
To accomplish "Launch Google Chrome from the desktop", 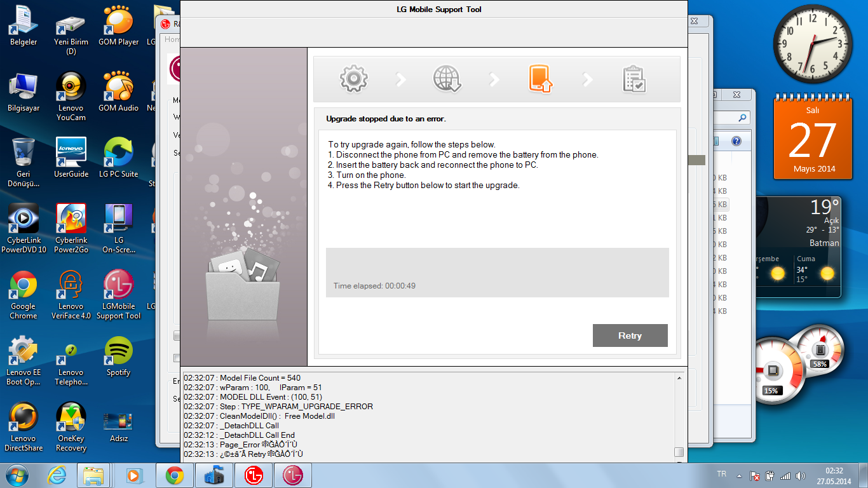I will (x=24, y=295).
